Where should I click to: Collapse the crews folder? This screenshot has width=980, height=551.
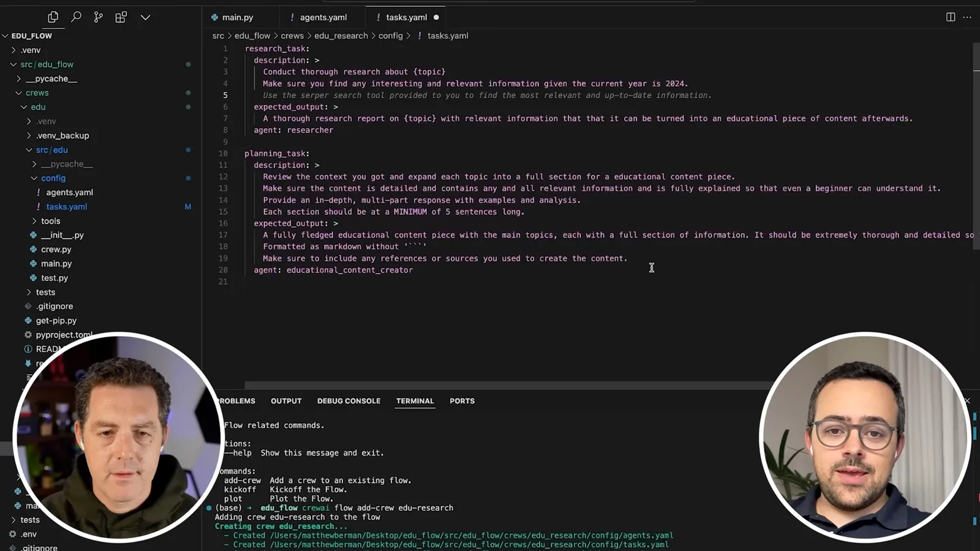pyautogui.click(x=37, y=92)
